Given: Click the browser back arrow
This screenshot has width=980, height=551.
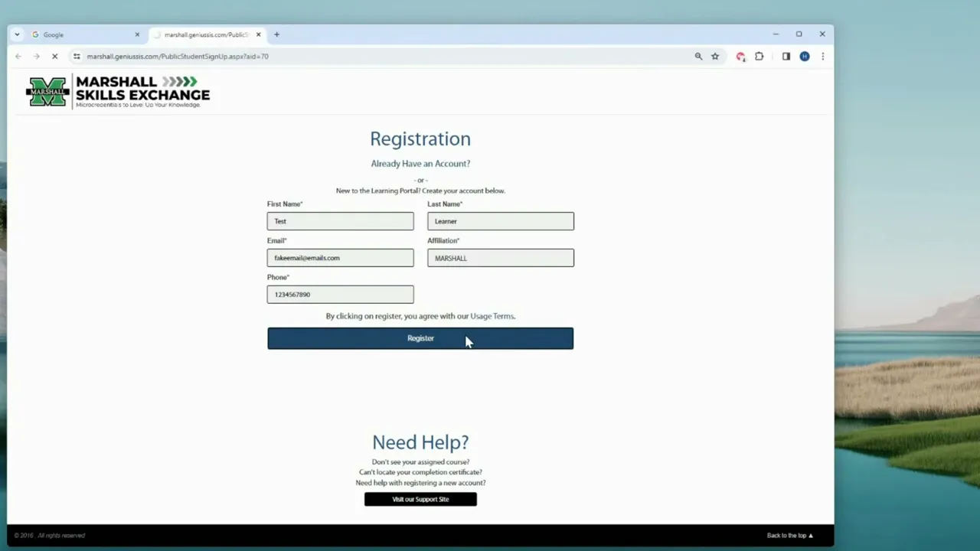Looking at the screenshot, I should pyautogui.click(x=18, y=57).
